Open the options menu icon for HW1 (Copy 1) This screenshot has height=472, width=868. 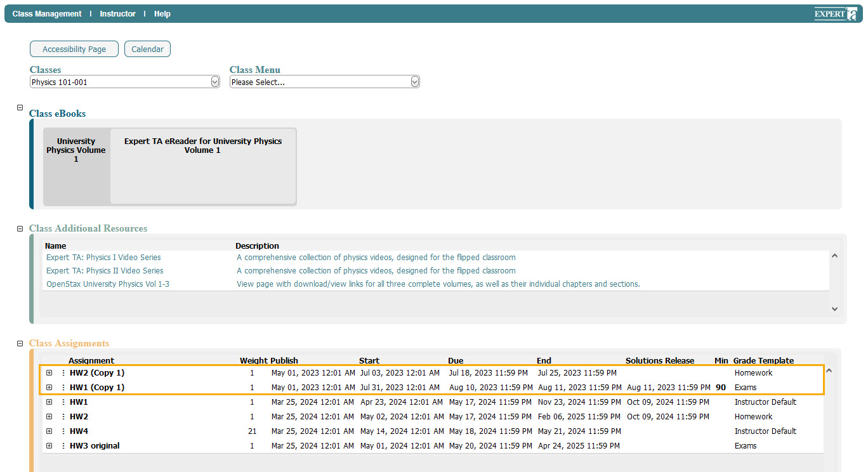pos(63,388)
